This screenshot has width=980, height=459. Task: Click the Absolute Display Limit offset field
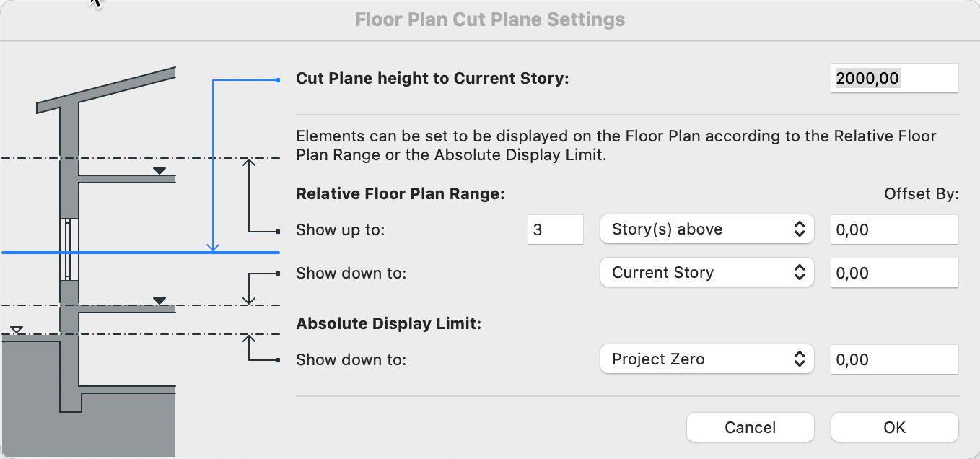pos(895,359)
